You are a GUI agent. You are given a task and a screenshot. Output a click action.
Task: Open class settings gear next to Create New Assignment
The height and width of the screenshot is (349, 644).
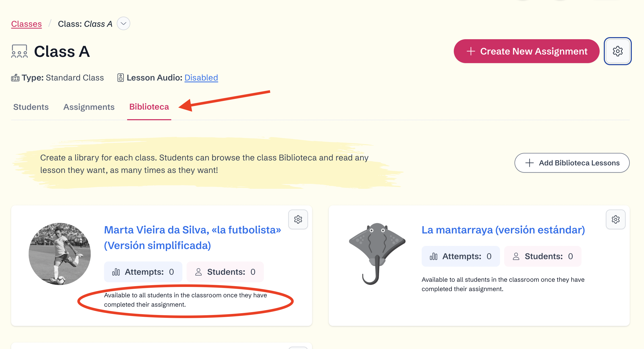(618, 51)
